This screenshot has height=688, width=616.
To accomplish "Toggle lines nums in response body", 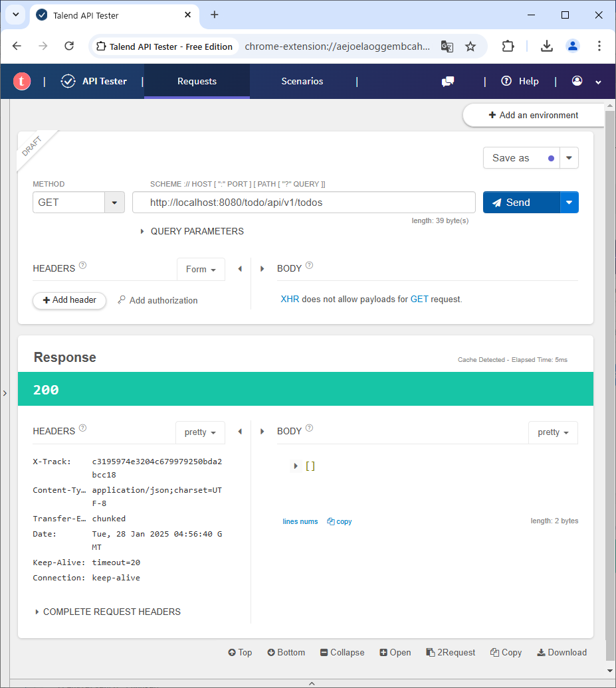I will pyautogui.click(x=300, y=521).
